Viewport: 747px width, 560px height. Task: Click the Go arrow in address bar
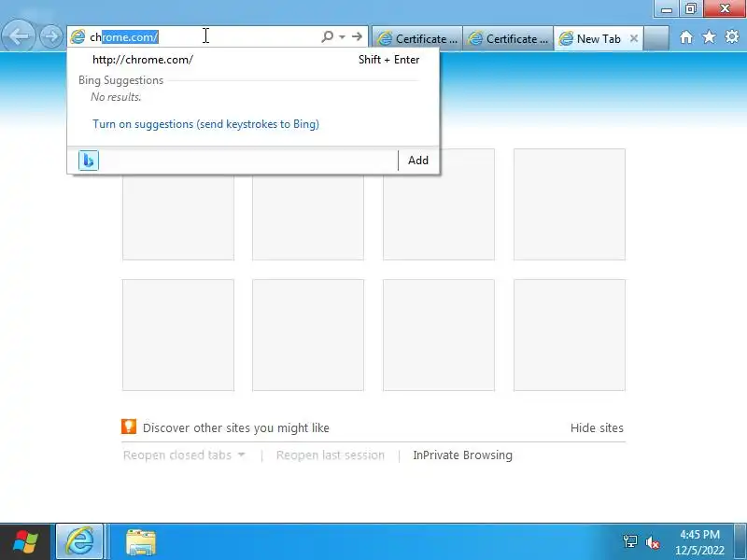coord(357,36)
